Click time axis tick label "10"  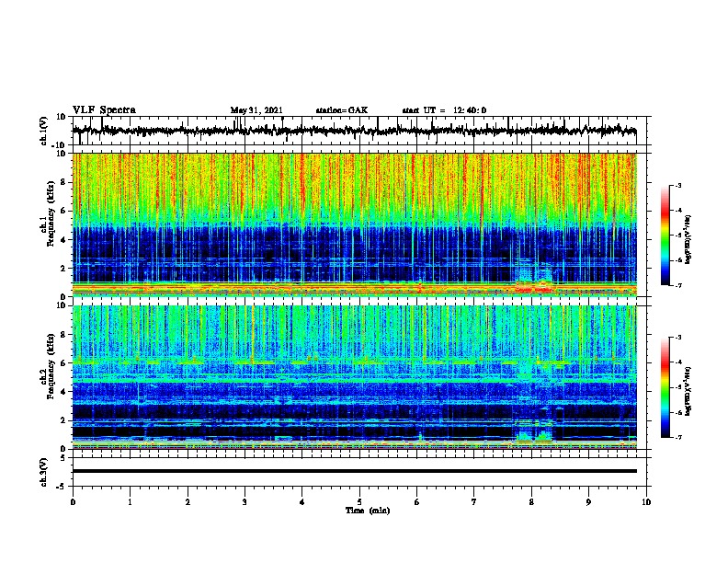(646, 502)
